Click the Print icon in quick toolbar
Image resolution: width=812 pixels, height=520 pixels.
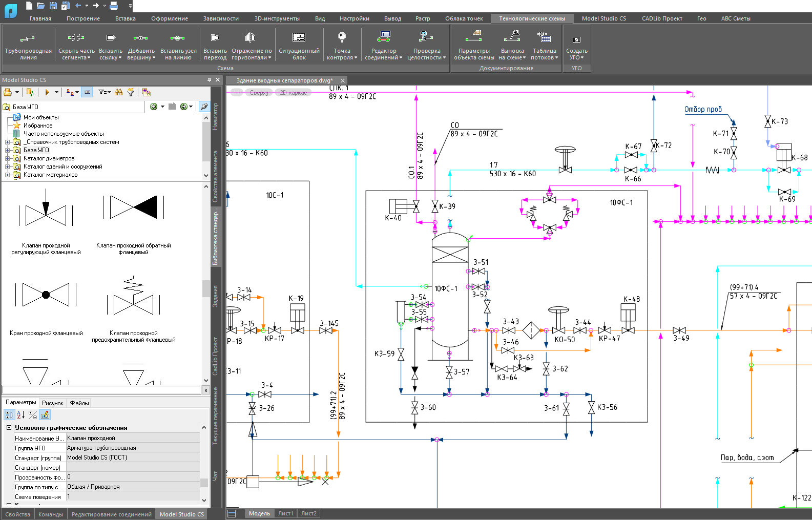114,6
